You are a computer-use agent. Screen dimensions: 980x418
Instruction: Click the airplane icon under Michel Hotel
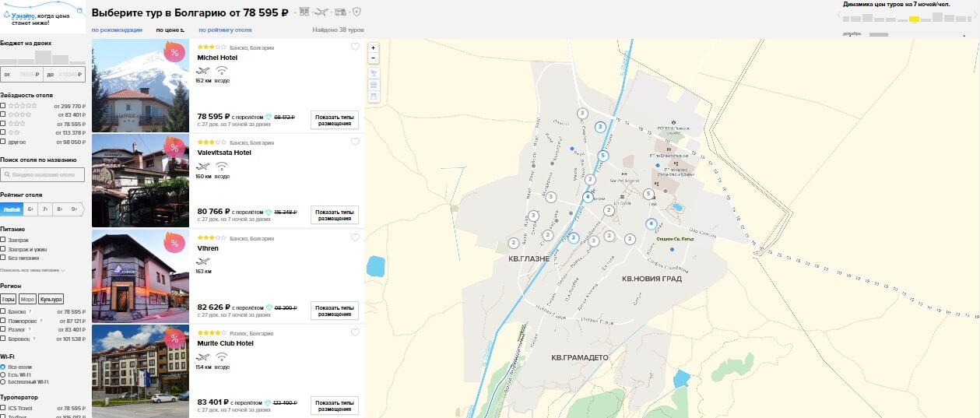point(203,71)
